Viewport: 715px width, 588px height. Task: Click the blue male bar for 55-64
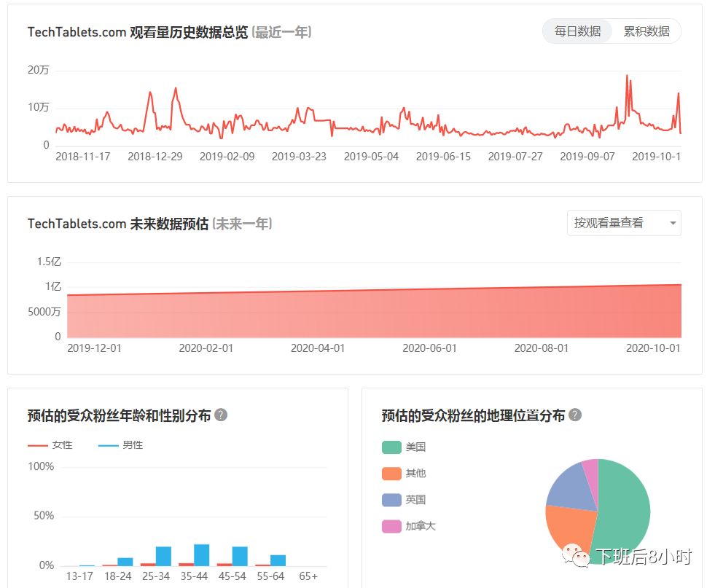[278, 560]
